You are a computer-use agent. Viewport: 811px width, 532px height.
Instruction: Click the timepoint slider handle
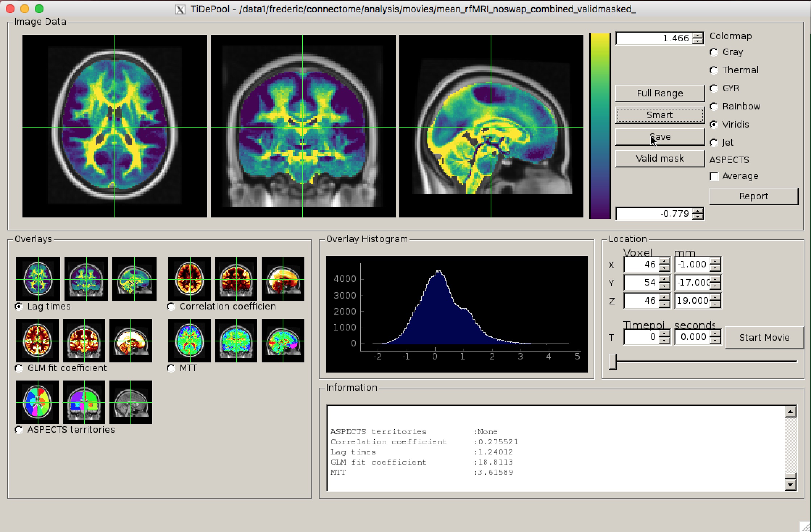coord(612,362)
